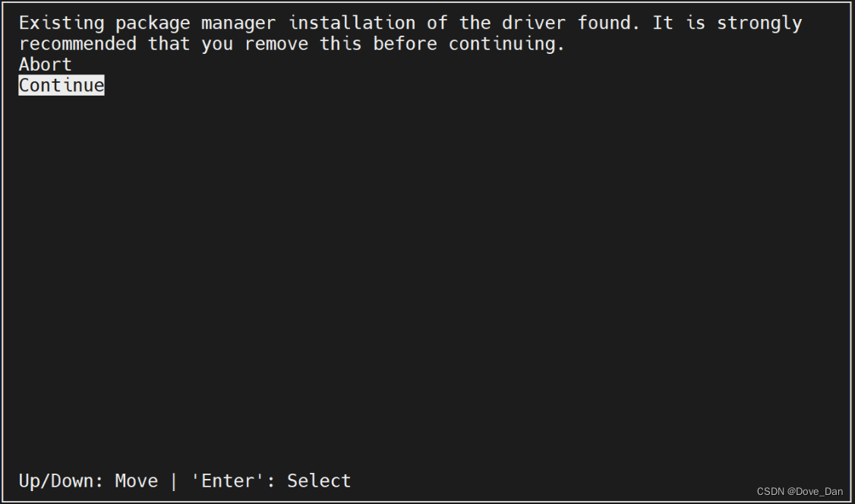Click the word 'driver' in the warning text
The image size is (855, 504).
534,23
